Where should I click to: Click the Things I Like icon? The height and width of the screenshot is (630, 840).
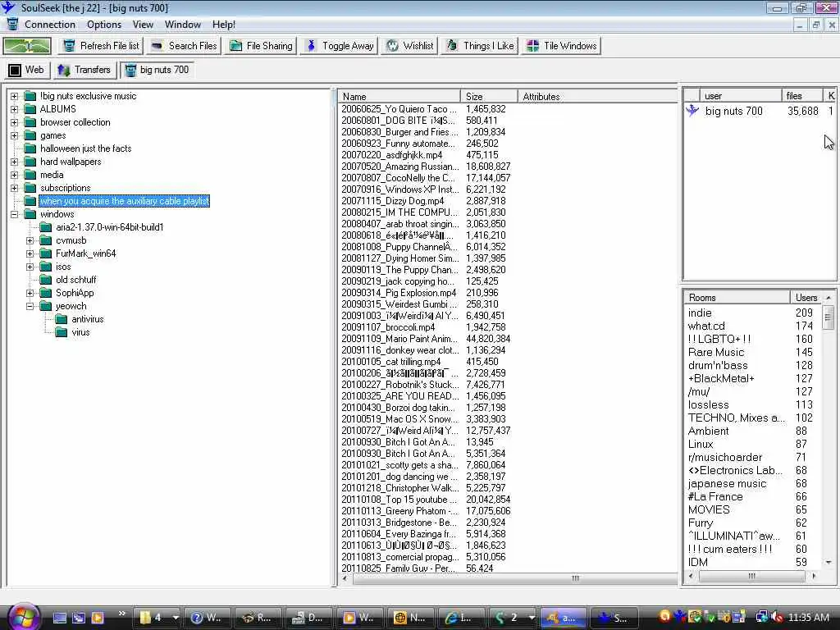click(x=452, y=46)
